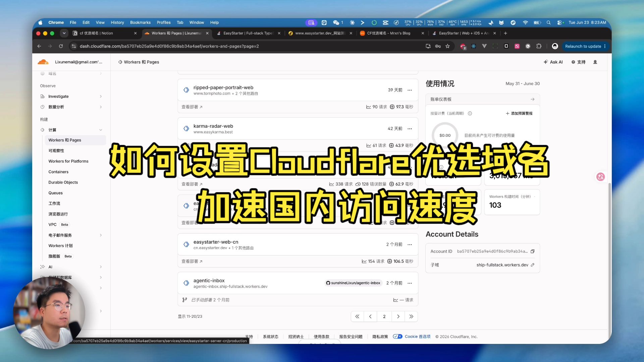
Task: Open the easystarter-web-cn more options menu
Action: (410, 244)
